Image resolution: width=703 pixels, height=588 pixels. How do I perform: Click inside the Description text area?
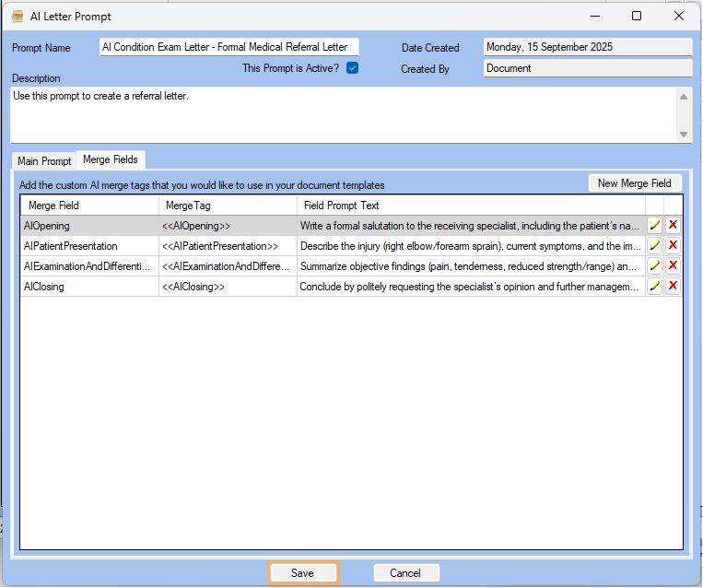coord(341,115)
